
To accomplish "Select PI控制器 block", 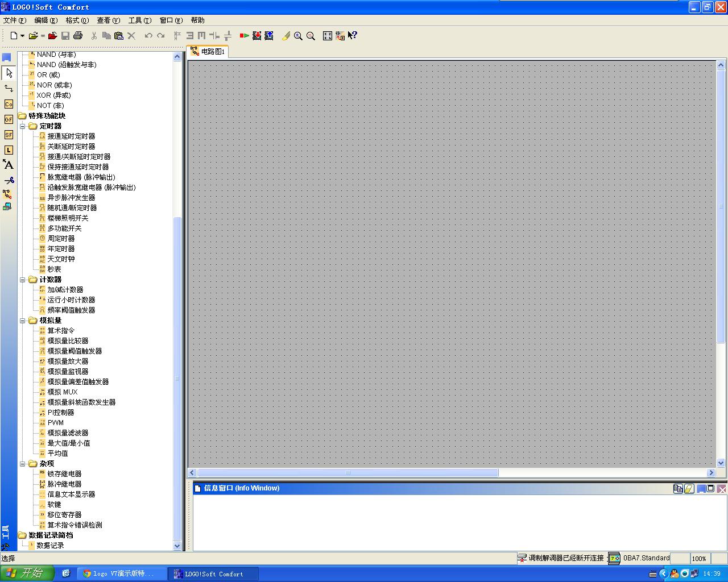I will click(x=61, y=413).
